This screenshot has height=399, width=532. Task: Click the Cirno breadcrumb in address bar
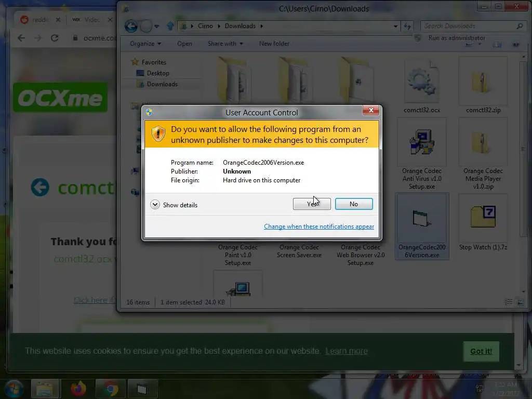click(205, 26)
